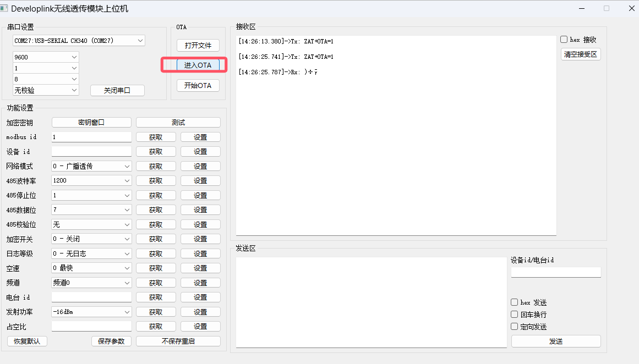Viewport: 639px width, 364px height.
Task: Click the 设备id/电台id input field
Action: (x=556, y=272)
